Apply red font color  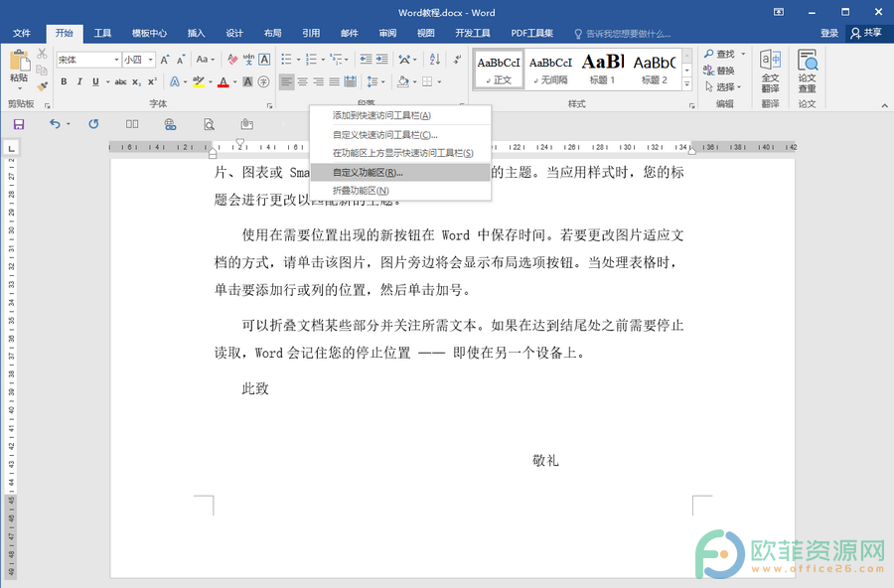pos(223,82)
